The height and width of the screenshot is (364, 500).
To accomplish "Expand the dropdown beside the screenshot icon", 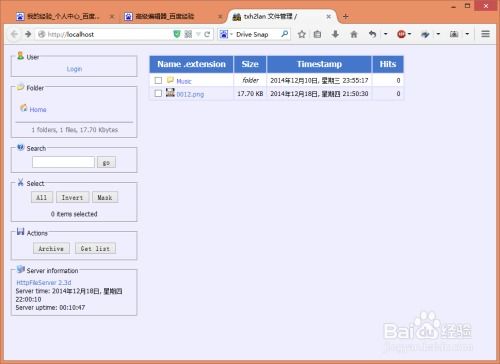I will coord(467,34).
